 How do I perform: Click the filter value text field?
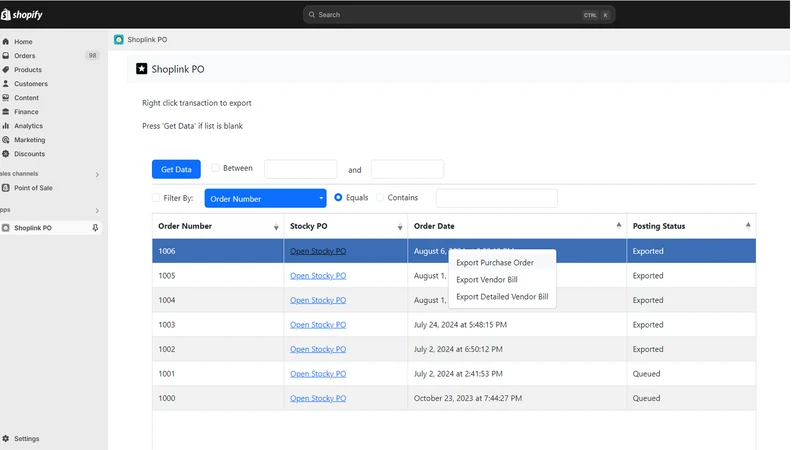[x=496, y=198]
